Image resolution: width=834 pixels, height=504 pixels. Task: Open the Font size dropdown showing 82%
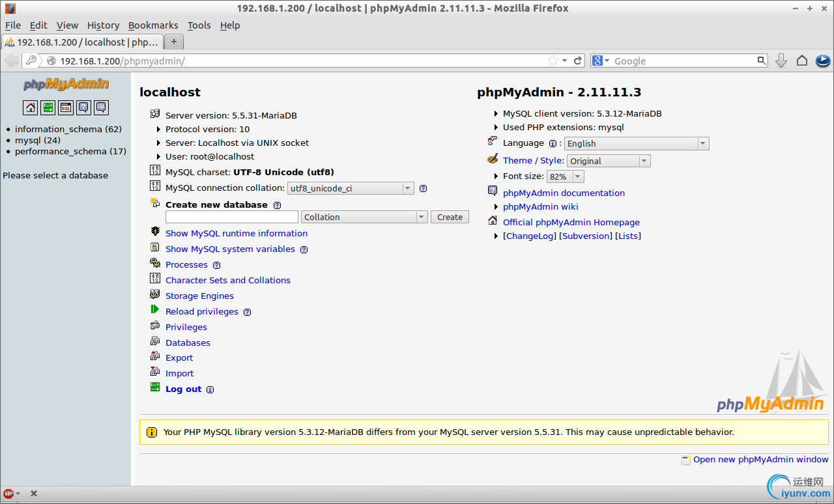coord(566,176)
